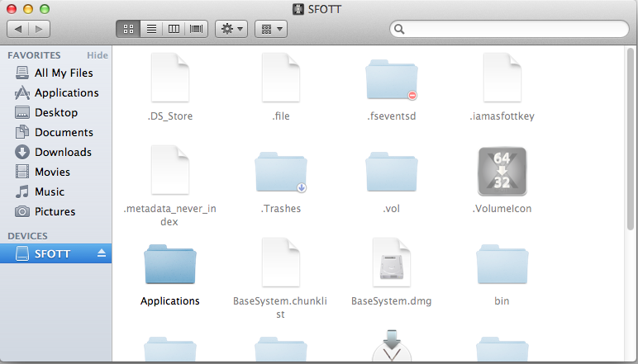This screenshot has height=364, width=638.
Task: Eject the SFOTT volume
Action: click(x=102, y=253)
